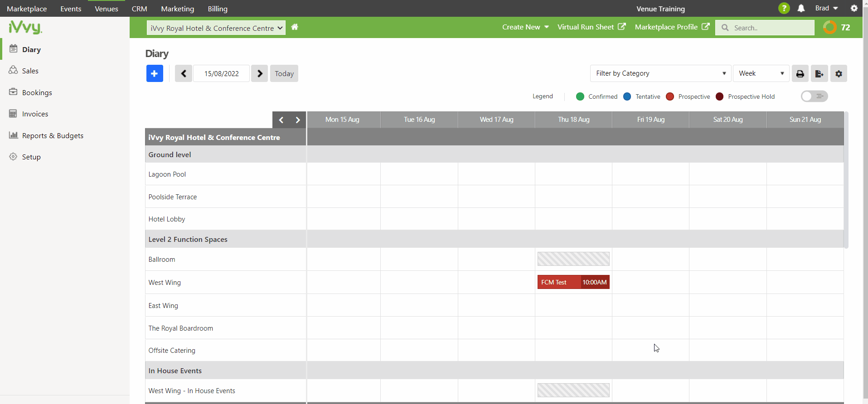This screenshot has width=868, height=404.
Task: Select the Lagoon Pool row label
Action: click(x=167, y=174)
